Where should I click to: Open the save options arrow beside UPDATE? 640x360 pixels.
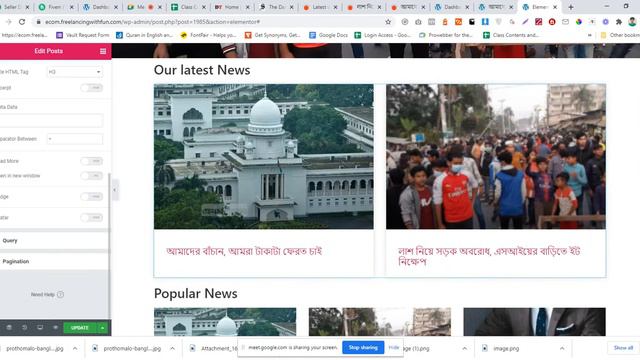click(x=102, y=328)
